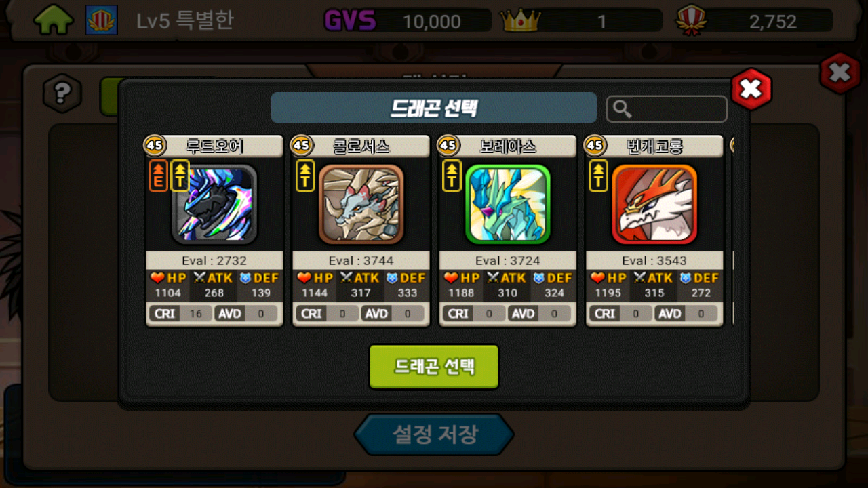Open the guild emblem badge icon

[102, 20]
